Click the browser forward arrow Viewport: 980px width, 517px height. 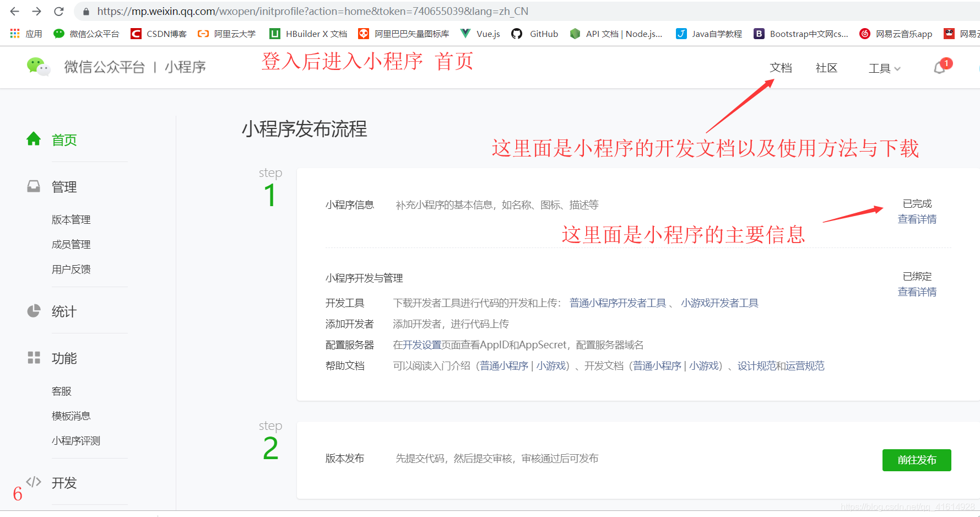point(36,11)
